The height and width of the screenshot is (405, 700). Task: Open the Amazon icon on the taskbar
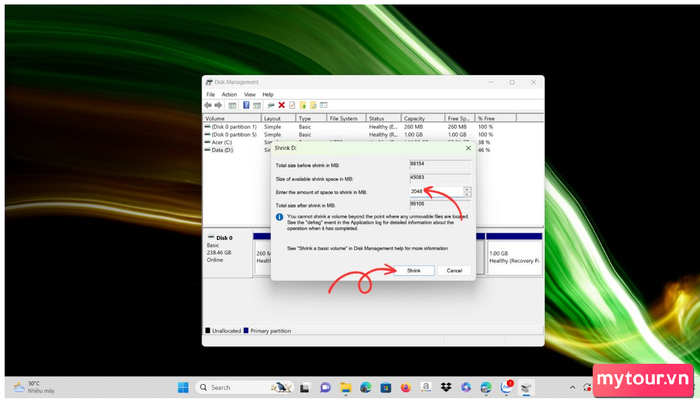point(424,387)
